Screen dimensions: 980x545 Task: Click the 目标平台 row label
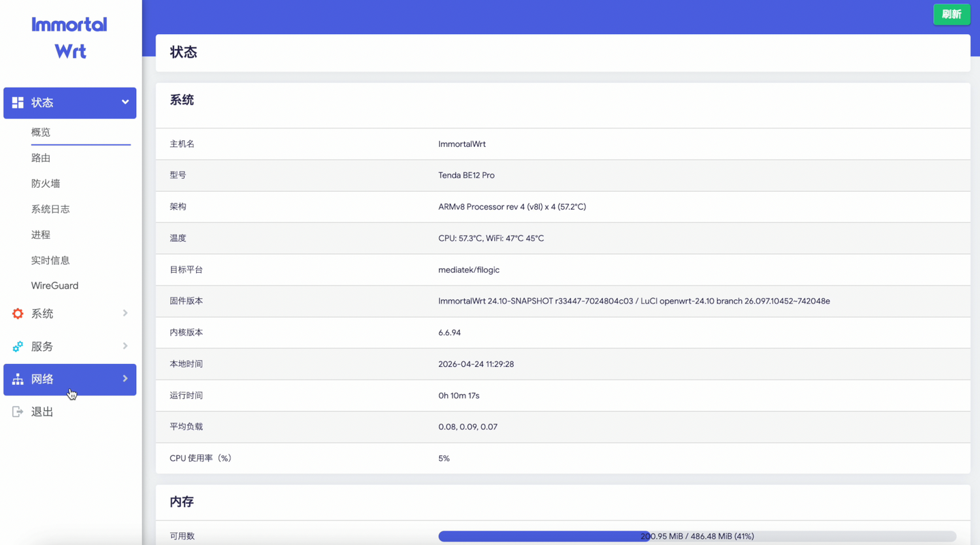coord(186,269)
